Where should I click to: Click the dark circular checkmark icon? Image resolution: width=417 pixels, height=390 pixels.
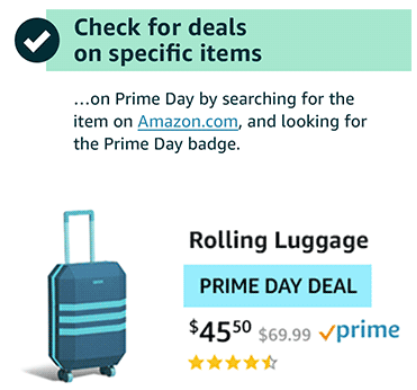pos(37,40)
